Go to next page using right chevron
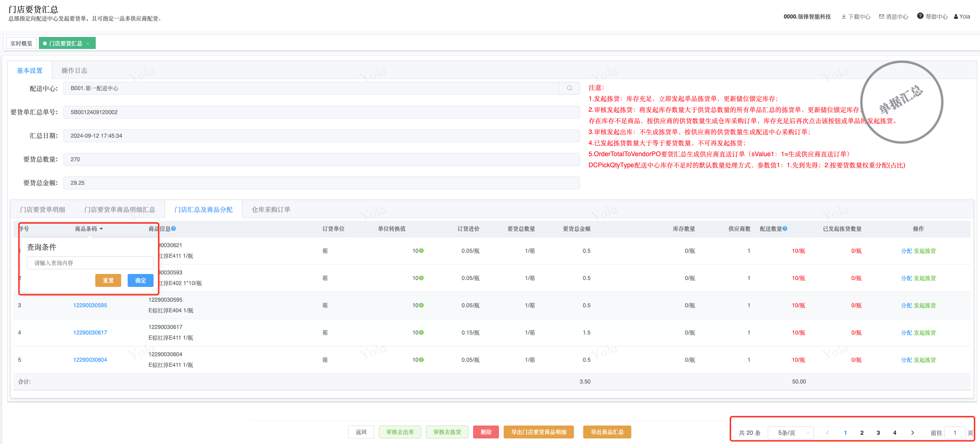The width and height of the screenshot is (980, 444). pyautogui.click(x=912, y=433)
